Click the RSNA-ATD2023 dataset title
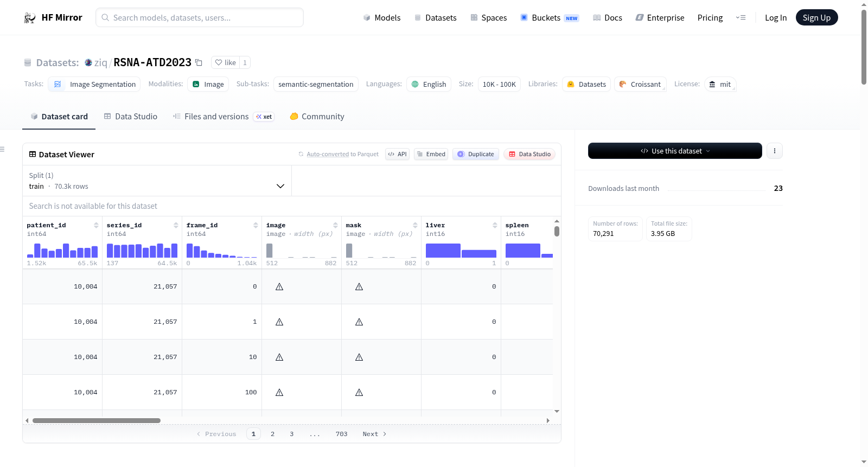868x467 pixels. (x=152, y=63)
